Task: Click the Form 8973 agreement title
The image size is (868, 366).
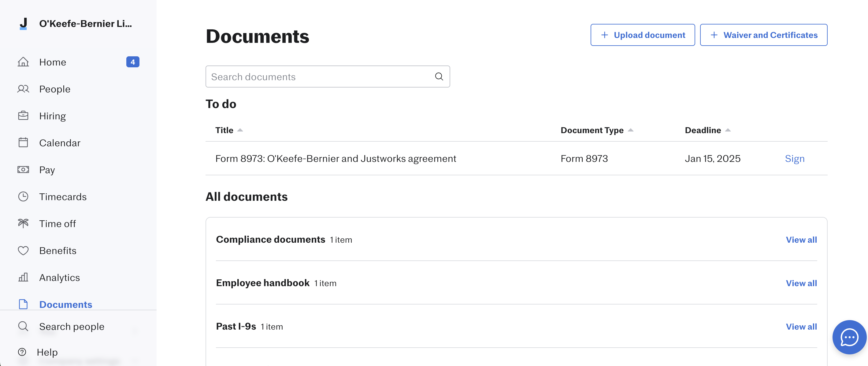Action: [x=336, y=159]
